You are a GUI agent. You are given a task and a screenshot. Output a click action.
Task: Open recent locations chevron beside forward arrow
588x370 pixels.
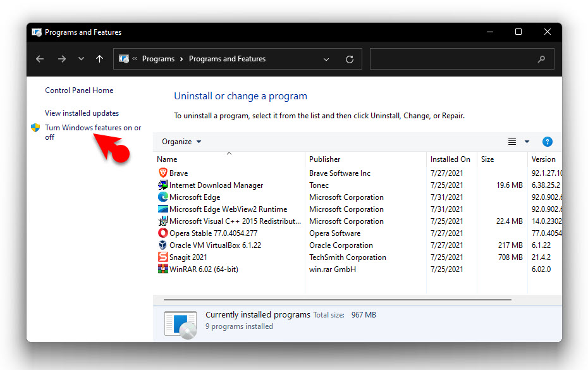click(x=81, y=59)
